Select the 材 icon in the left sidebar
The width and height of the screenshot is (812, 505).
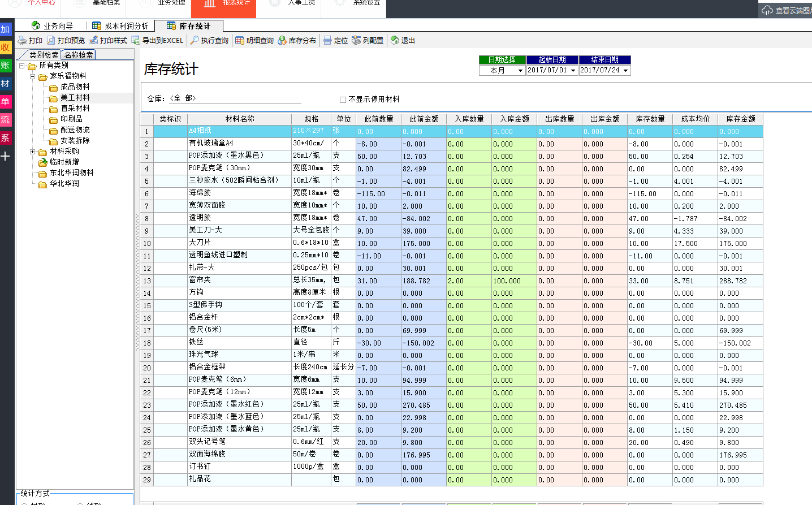pyautogui.click(x=6, y=83)
